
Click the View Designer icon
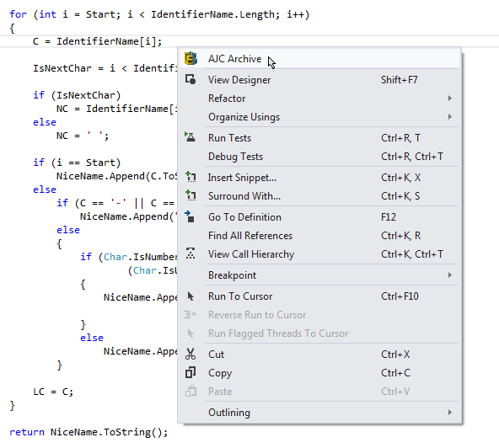click(190, 79)
